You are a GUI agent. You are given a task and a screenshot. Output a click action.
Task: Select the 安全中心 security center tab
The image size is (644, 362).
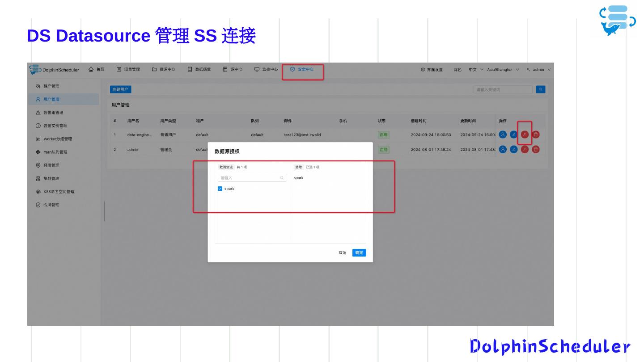(x=302, y=69)
